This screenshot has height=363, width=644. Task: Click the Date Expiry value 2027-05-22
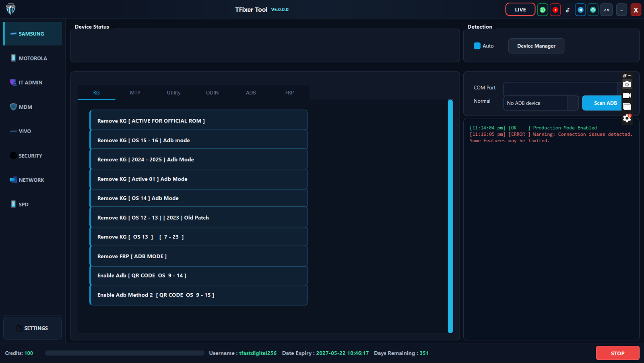343,353
